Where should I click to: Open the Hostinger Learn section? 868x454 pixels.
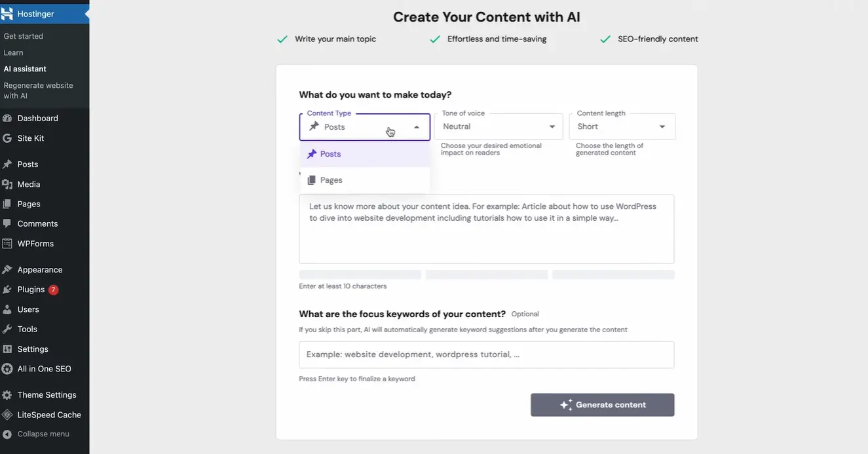click(x=13, y=52)
